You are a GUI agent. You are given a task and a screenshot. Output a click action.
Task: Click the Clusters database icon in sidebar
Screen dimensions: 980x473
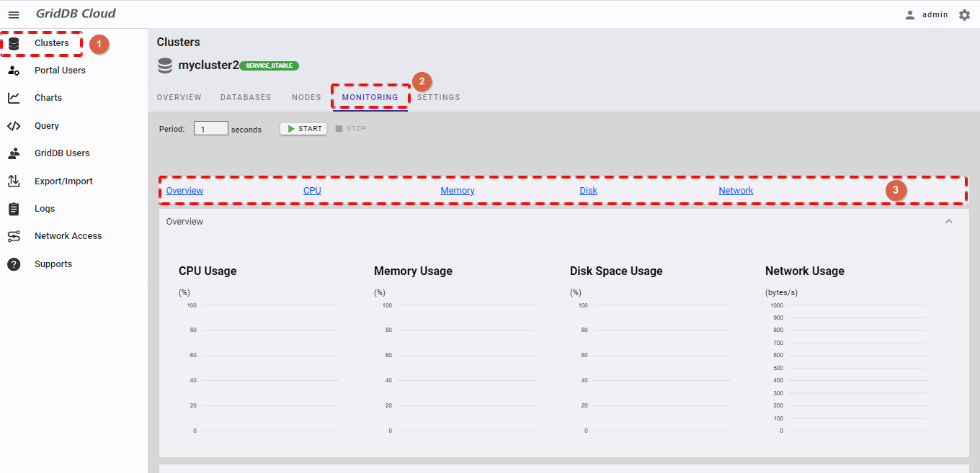click(14, 43)
